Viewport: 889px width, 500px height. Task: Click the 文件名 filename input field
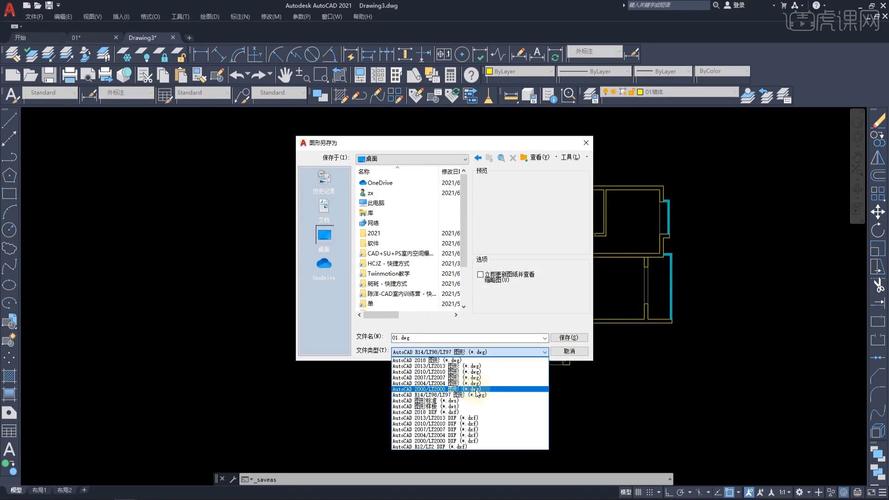point(465,338)
